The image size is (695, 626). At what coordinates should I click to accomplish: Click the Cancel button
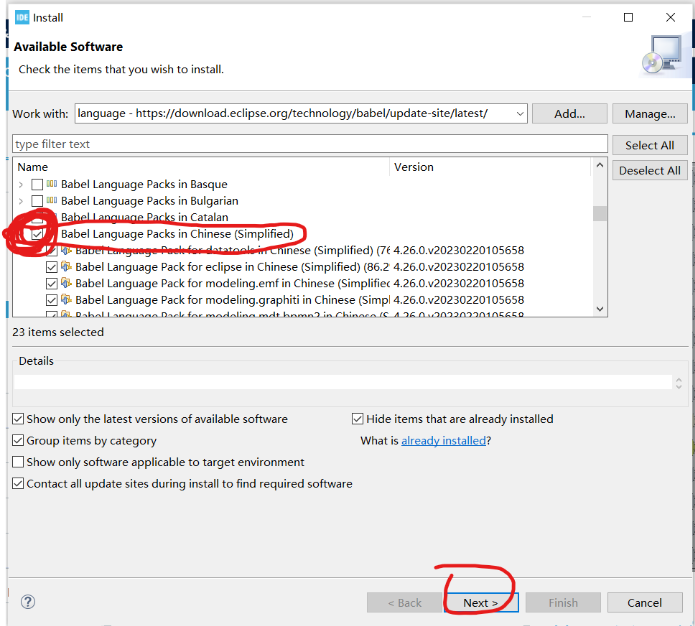tap(644, 603)
